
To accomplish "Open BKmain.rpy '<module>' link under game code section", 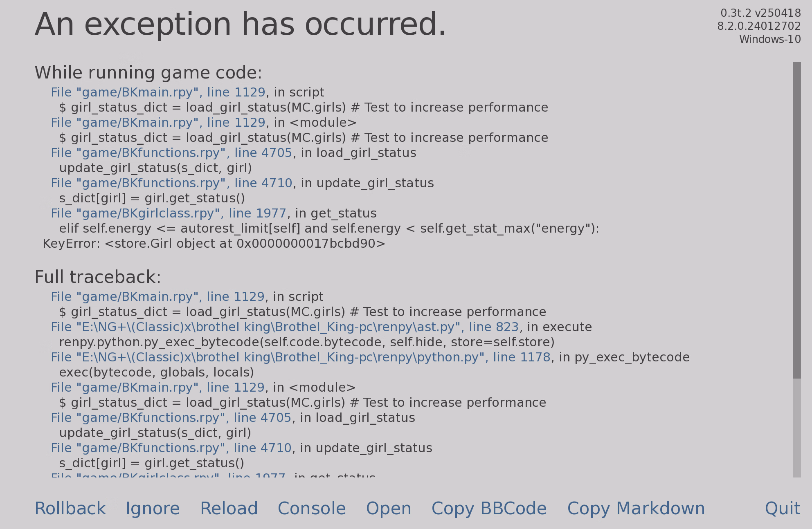I will pyautogui.click(x=158, y=123).
